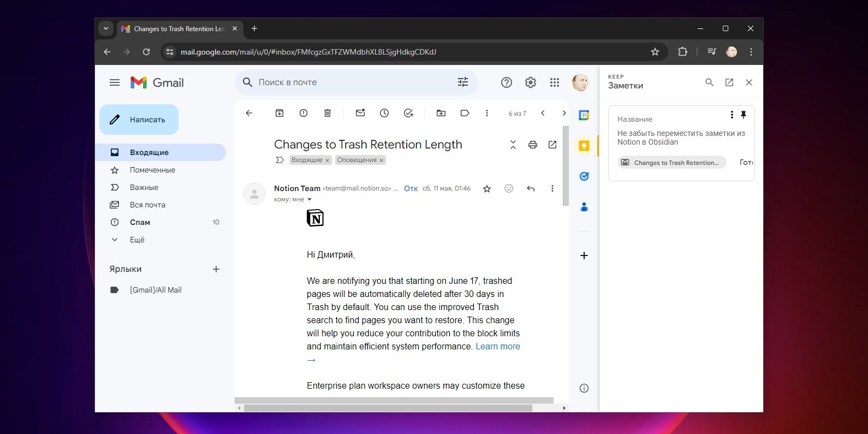Open the Learn more link
The height and width of the screenshot is (434, 868).
point(498,346)
